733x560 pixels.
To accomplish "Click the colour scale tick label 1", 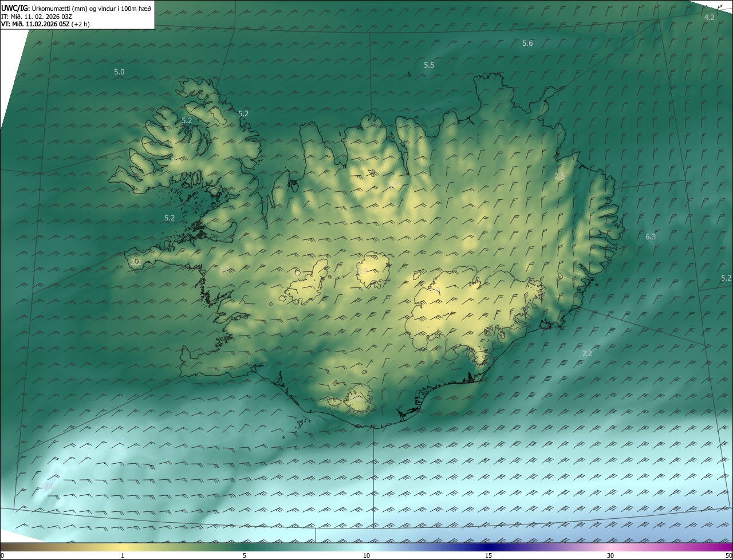I will [x=123, y=555].
